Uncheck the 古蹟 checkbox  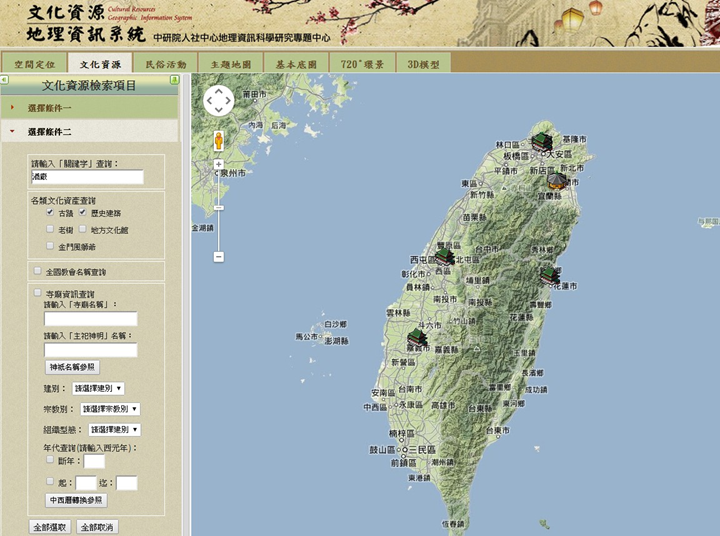coord(50,213)
